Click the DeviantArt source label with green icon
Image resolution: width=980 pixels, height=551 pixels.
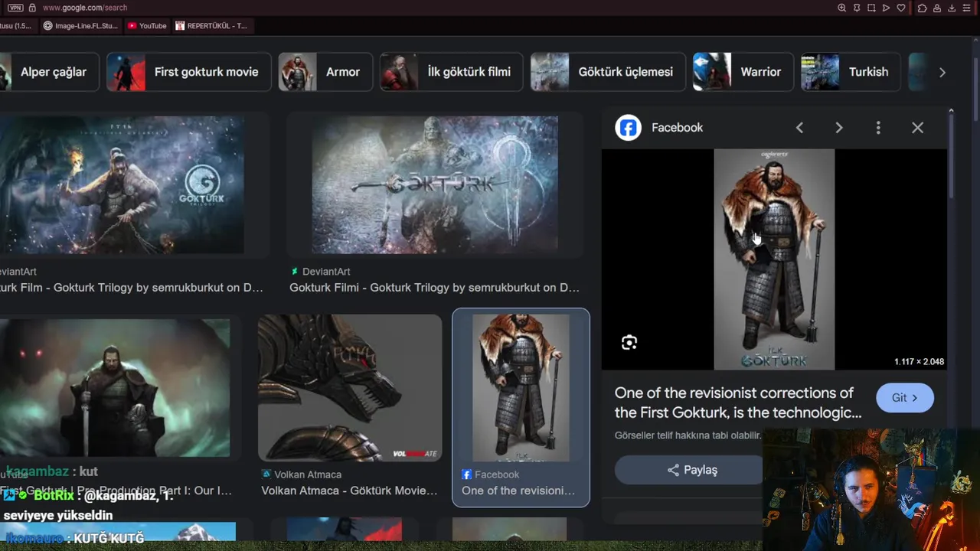point(320,272)
